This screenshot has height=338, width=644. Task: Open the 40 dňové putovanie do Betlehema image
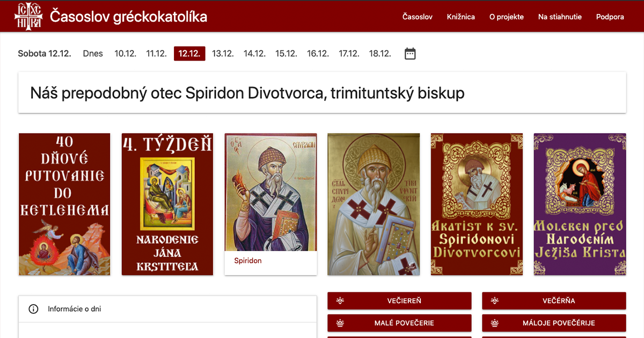[x=64, y=204]
